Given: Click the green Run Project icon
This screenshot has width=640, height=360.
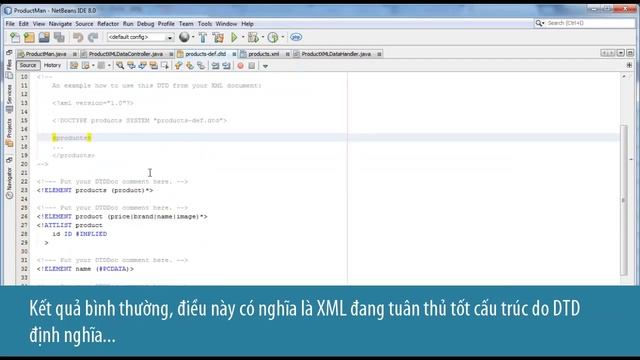Looking at the screenshot, I should (x=234, y=38).
